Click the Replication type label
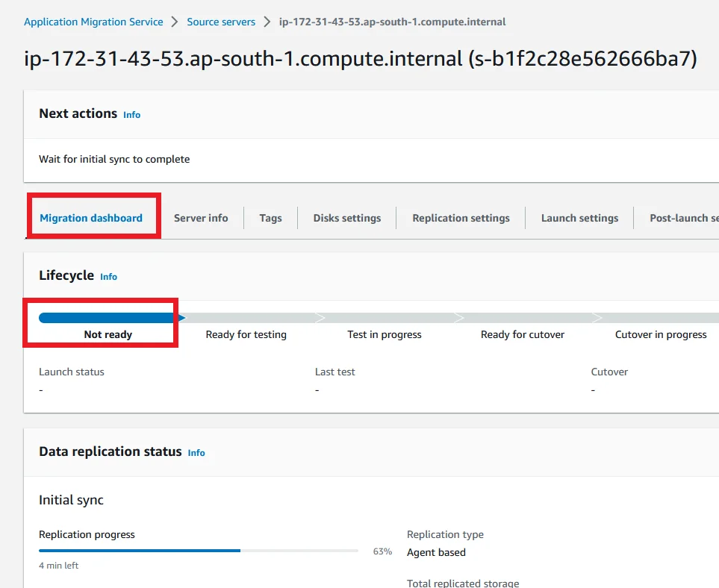The height and width of the screenshot is (588, 719). tap(445, 534)
